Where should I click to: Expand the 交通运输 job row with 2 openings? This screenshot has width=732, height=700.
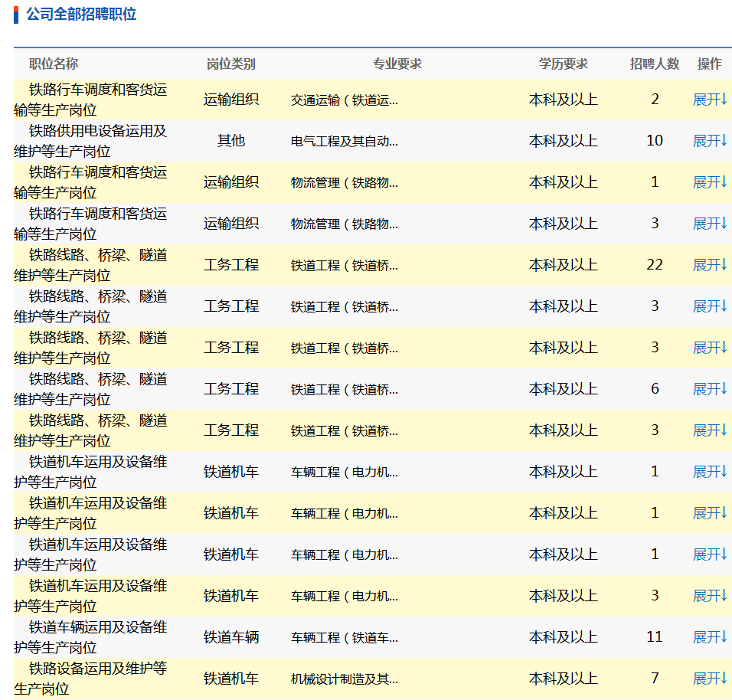click(x=709, y=100)
